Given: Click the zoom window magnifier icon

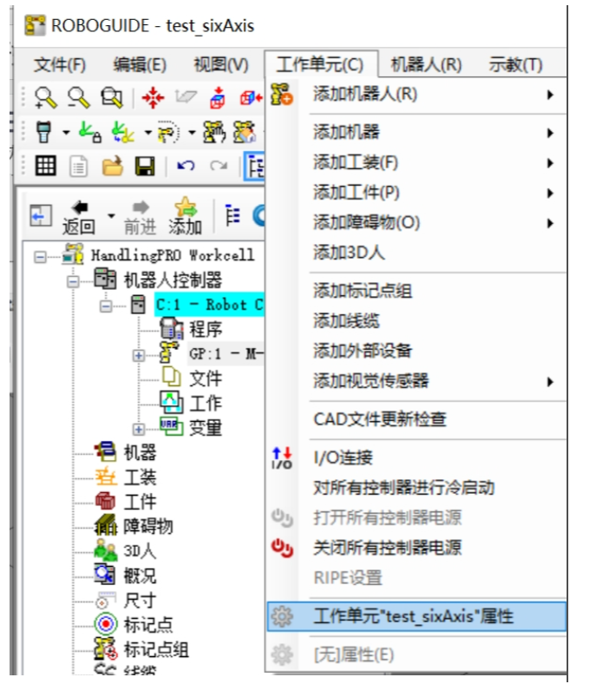Looking at the screenshot, I should click(112, 97).
